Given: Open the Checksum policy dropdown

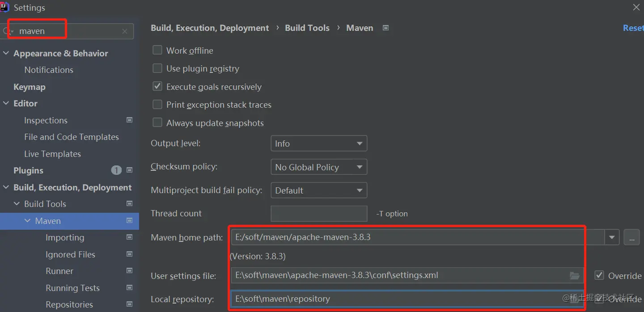Looking at the screenshot, I should (x=319, y=167).
